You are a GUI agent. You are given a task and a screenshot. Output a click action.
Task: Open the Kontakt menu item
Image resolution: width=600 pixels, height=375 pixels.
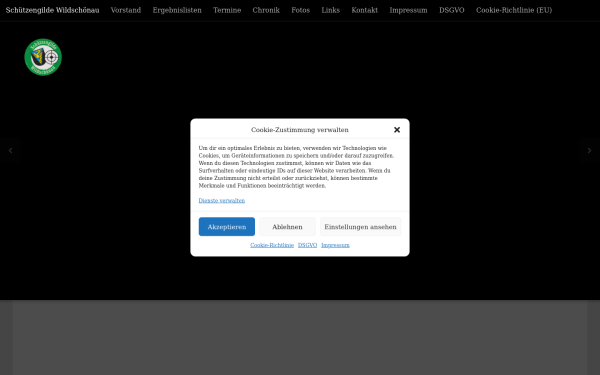pyautogui.click(x=365, y=10)
